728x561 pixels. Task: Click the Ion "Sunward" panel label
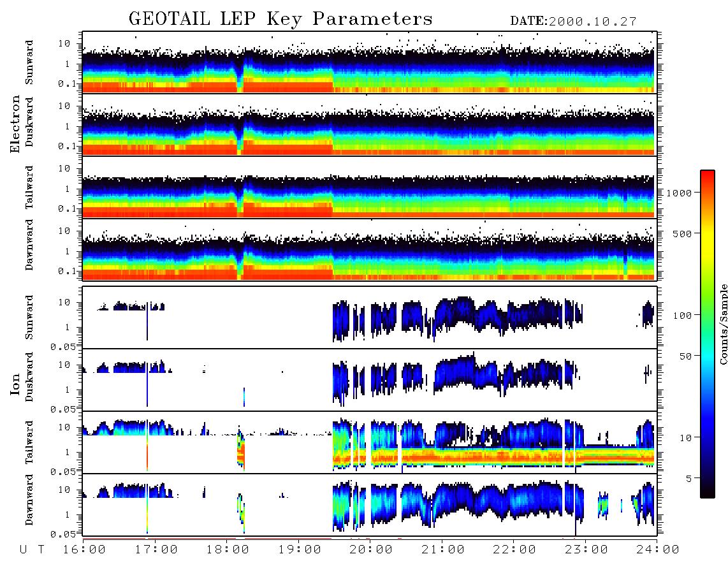29,317
